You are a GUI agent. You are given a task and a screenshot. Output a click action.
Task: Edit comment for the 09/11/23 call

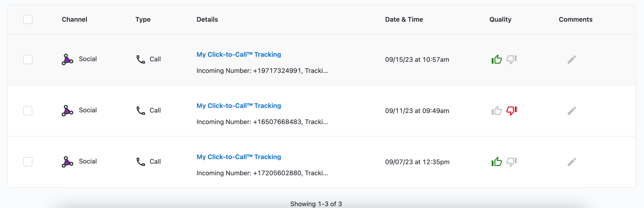[572, 110]
